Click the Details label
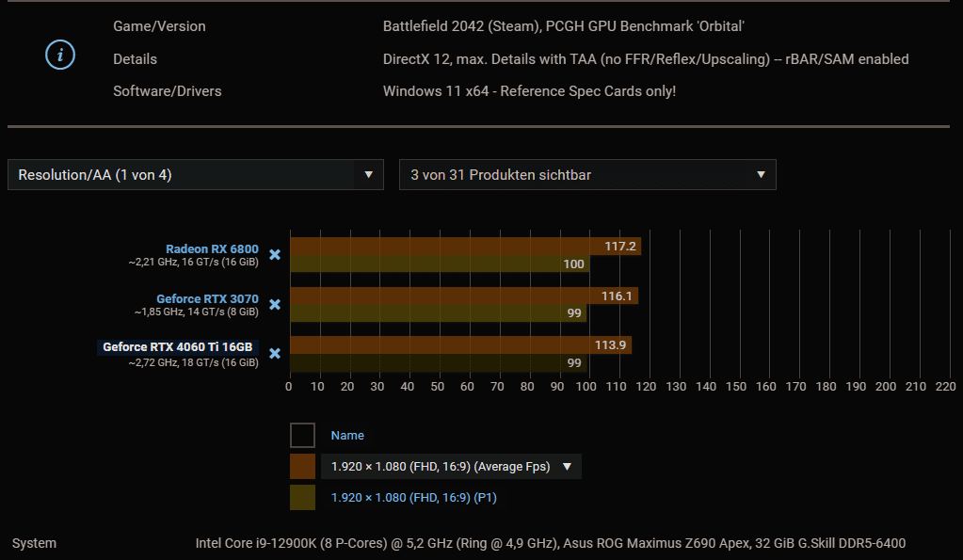Image resolution: width=963 pixels, height=560 pixels. coord(136,59)
